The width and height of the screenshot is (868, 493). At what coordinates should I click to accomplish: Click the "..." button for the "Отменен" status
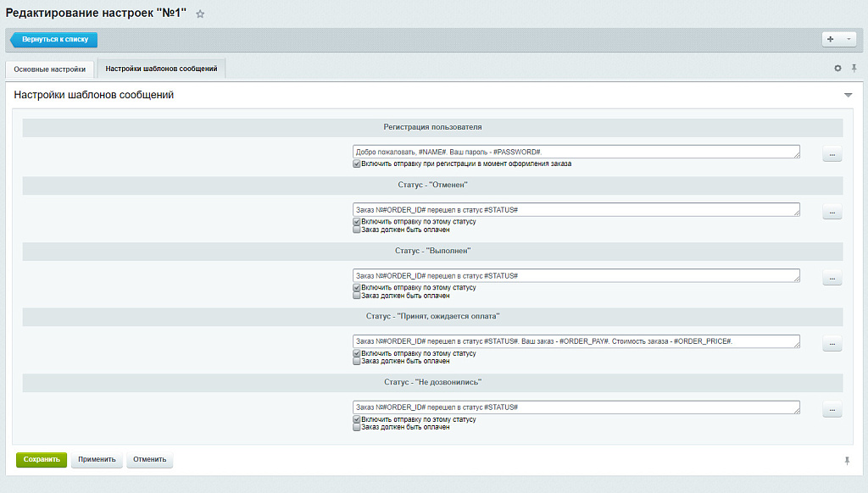click(832, 212)
